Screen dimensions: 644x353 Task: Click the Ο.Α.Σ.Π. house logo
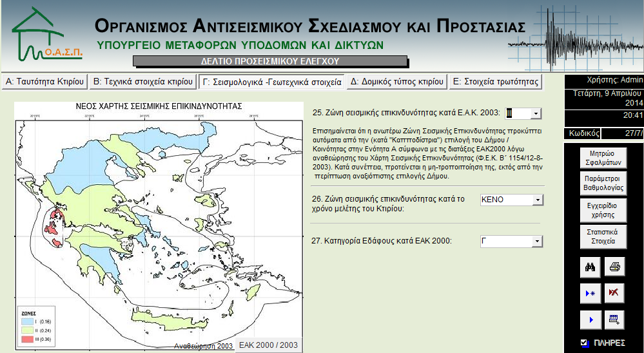(47, 33)
